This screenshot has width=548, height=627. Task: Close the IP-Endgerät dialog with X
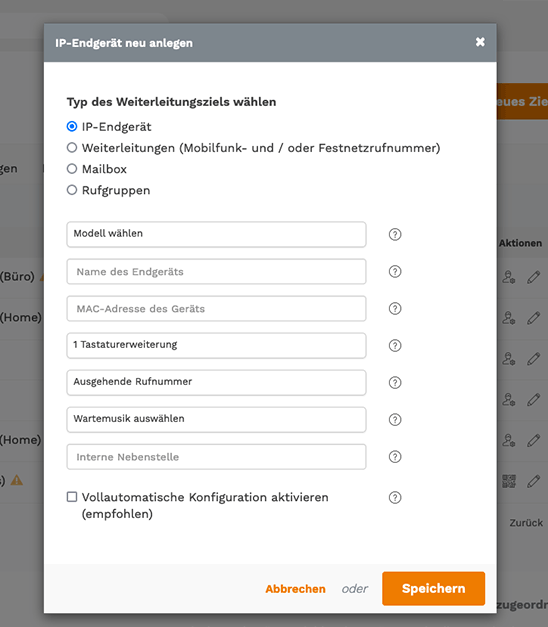(x=480, y=42)
